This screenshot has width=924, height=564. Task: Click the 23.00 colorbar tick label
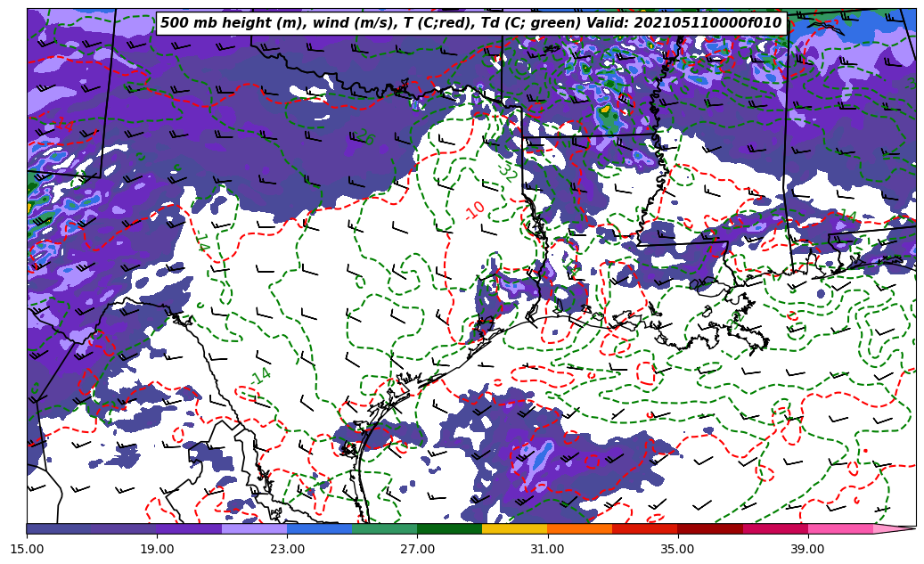(x=287, y=549)
